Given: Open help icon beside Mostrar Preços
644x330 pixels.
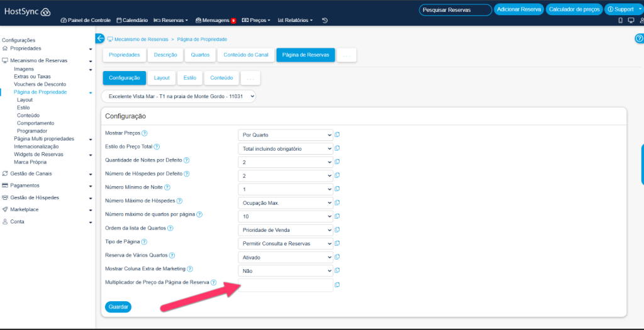Looking at the screenshot, I should pyautogui.click(x=145, y=133).
